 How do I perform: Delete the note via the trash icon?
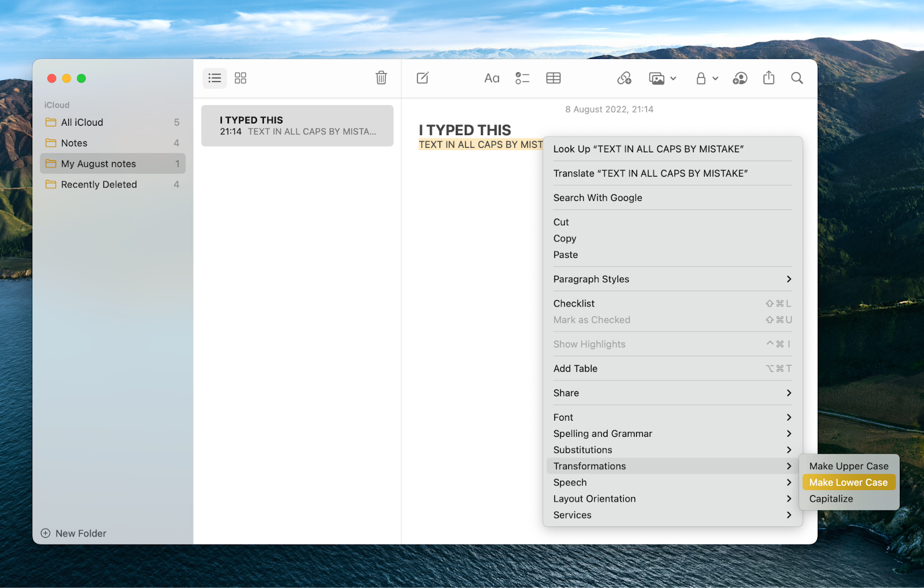381,78
